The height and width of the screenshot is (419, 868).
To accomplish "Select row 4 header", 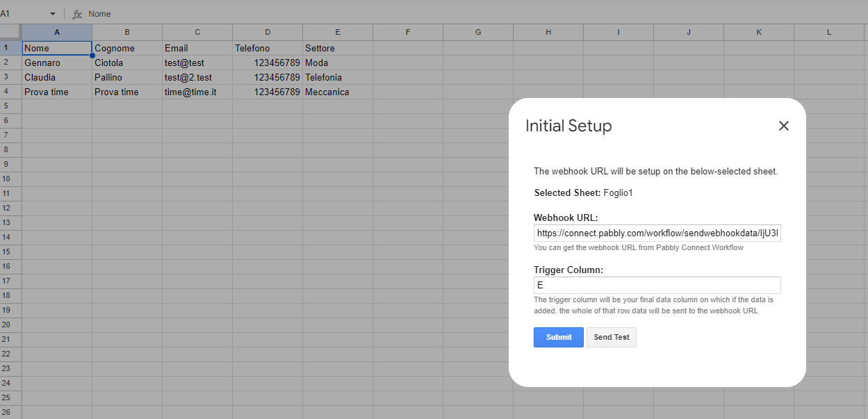I will tap(10, 92).
